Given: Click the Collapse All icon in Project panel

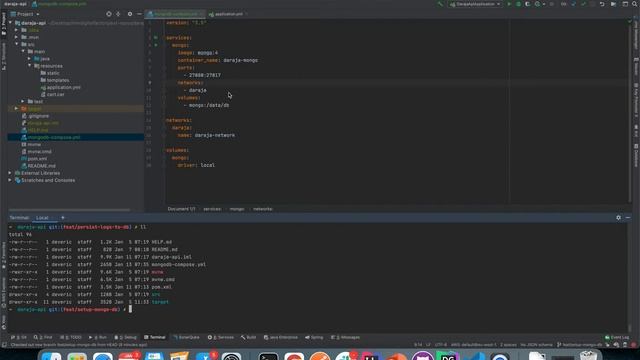Looking at the screenshot, I should coord(118,14).
